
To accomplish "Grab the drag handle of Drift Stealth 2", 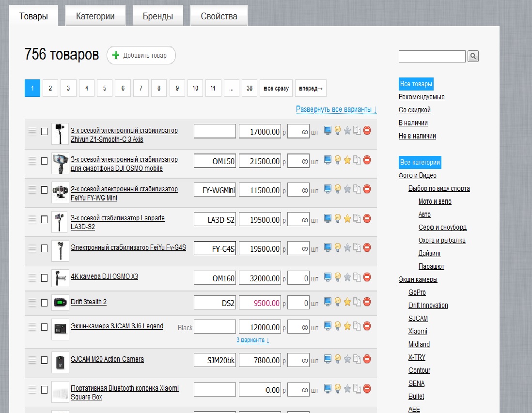I will (x=32, y=302).
